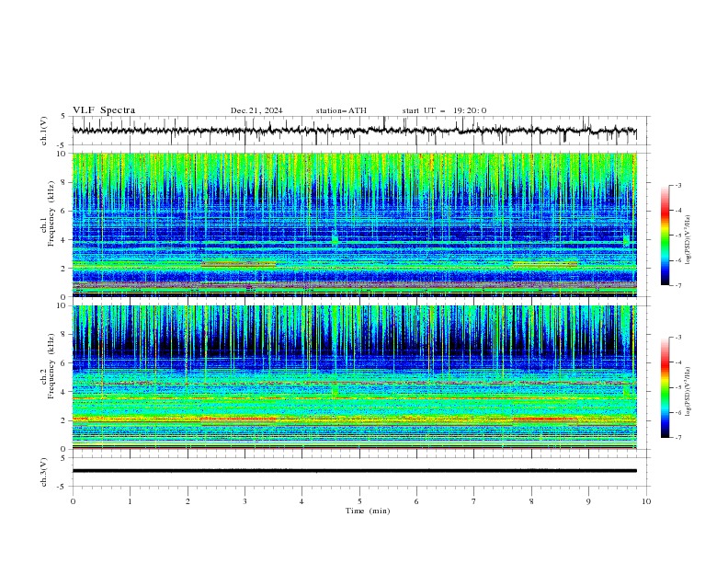Image resolution: width=728 pixels, height=563 pixels.
Task: Click the "ch.1(V)" waveform axis label
Action: point(44,131)
